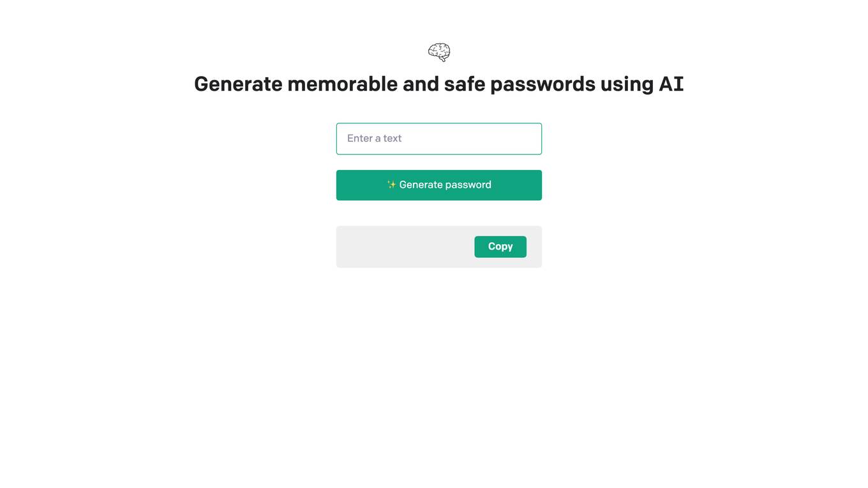Click the word "passwords" in the heading
This screenshot has width=868, height=488.
click(x=542, y=84)
